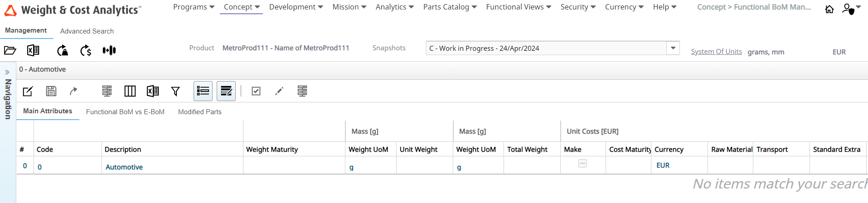Go to home via house icon
The height and width of the screenshot is (203, 868).
(829, 9)
